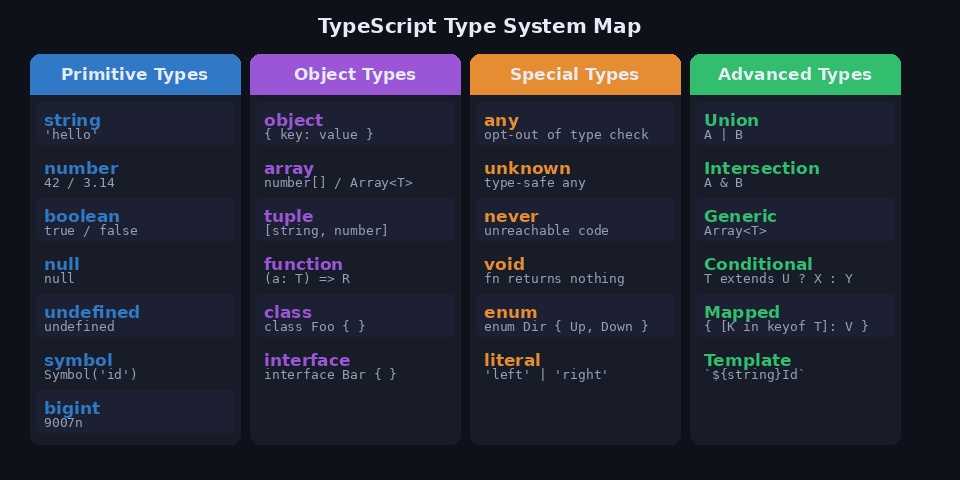Select the Conditional type row

795,269
